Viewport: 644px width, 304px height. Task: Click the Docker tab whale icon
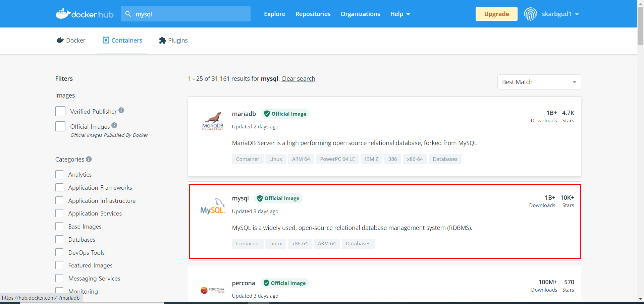(x=60, y=40)
